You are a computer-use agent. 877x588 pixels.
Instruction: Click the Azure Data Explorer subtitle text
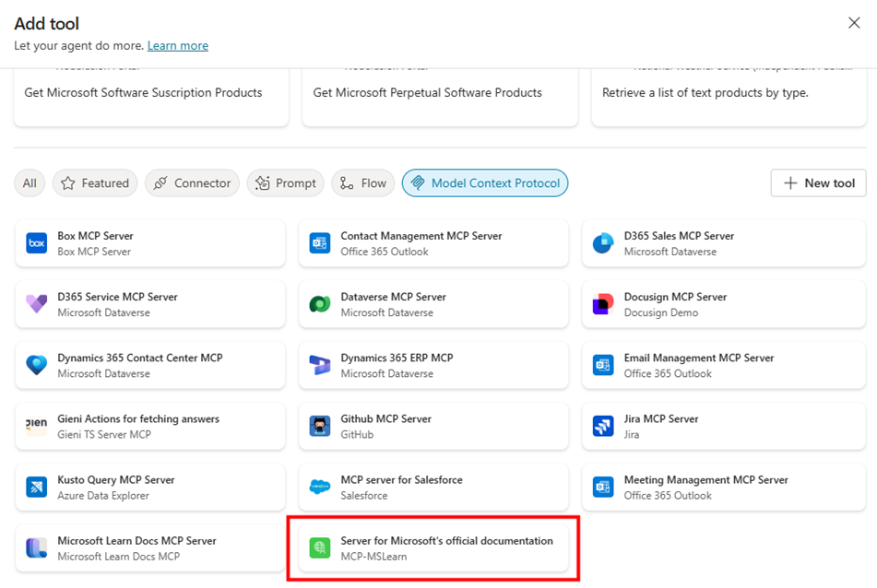tap(103, 495)
